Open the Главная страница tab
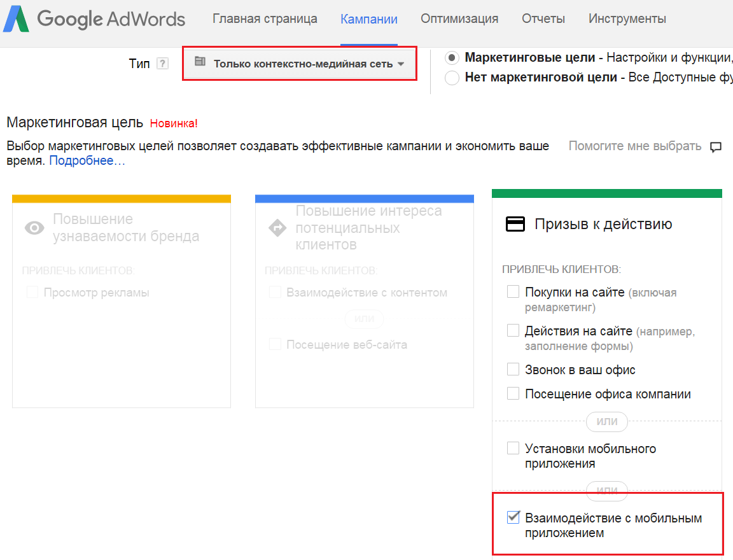 pyautogui.click(x=265, y=19)
